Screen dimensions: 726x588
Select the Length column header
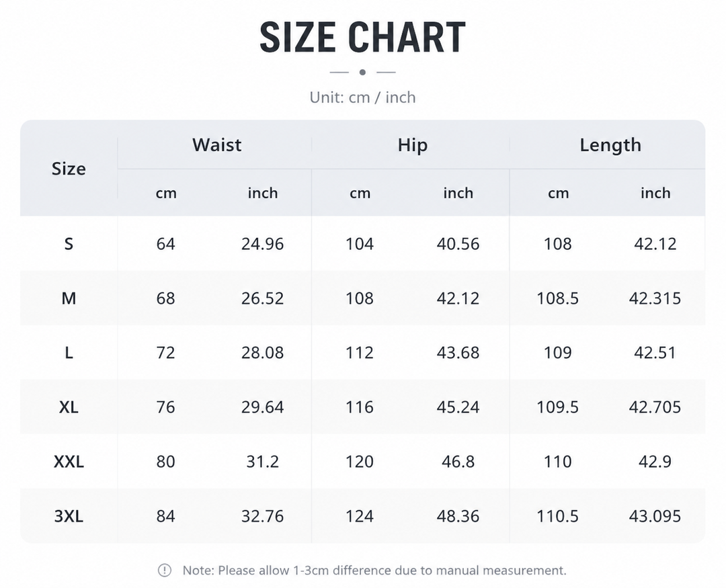[610, 145]
